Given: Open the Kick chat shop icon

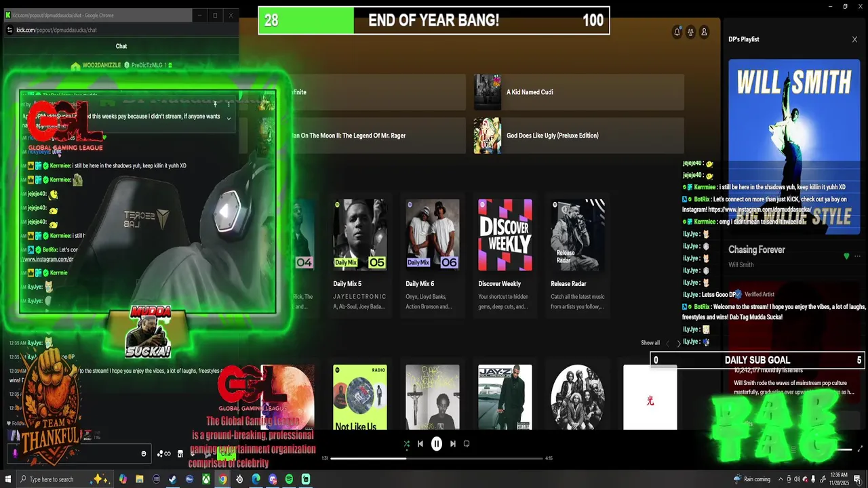Looking at the screenshot, I should coord(180,453).
